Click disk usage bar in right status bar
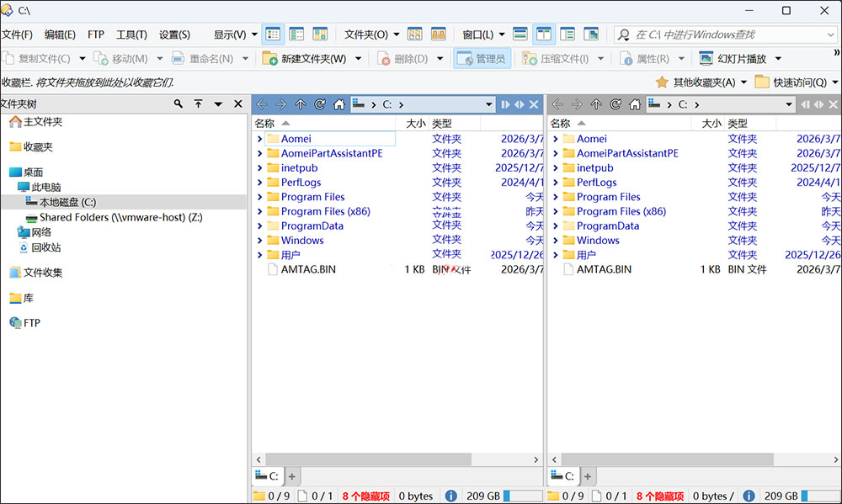This screenshot has height=504, width=842. click(x=820, y=496)
